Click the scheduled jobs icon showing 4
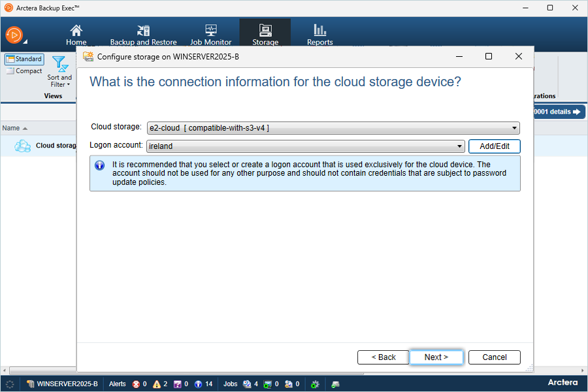 (247, 384)
